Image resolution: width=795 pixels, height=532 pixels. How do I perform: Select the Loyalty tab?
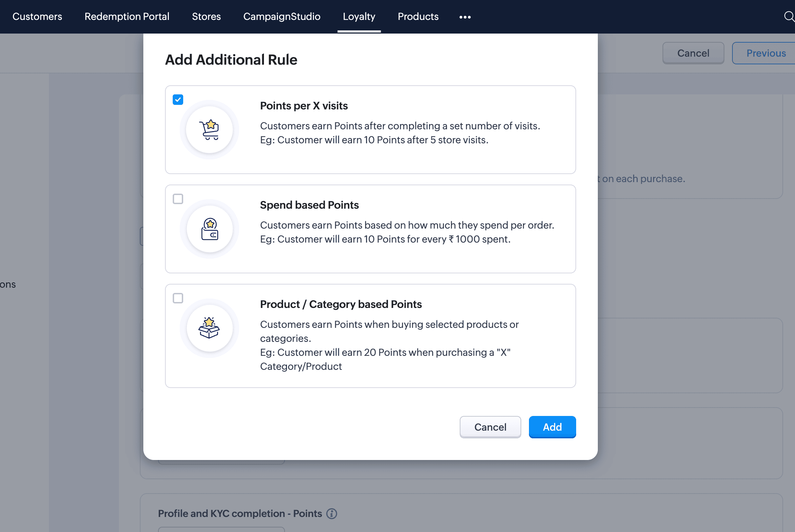[x=359, y=16]
